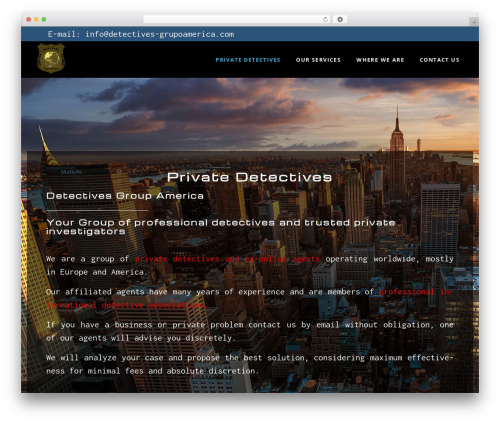
Task: Focus the browser address bar
Action: tap(237, 20)
